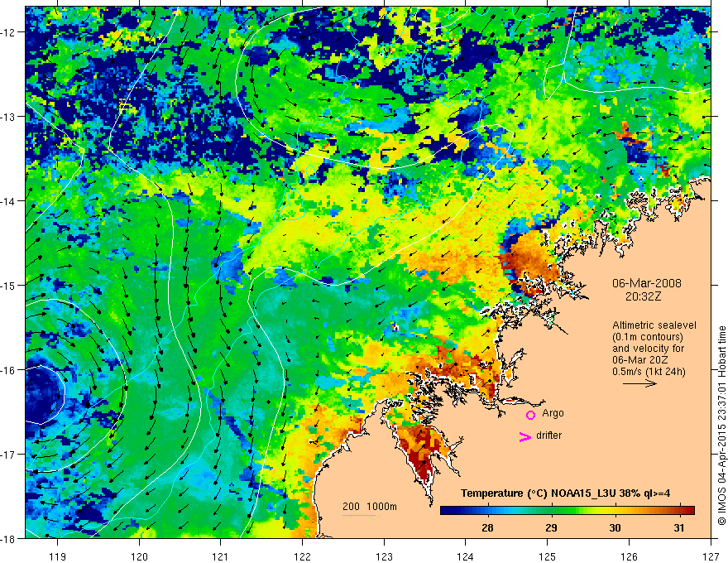The image size is (728, 563).
Task: Click the longitude axis label '123'
Action: coord(384,556)
